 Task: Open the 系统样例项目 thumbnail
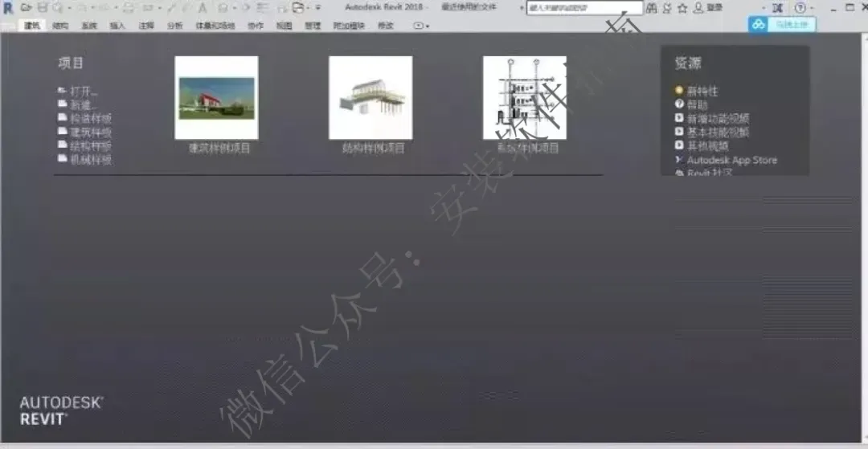click(x=525, y=98)
